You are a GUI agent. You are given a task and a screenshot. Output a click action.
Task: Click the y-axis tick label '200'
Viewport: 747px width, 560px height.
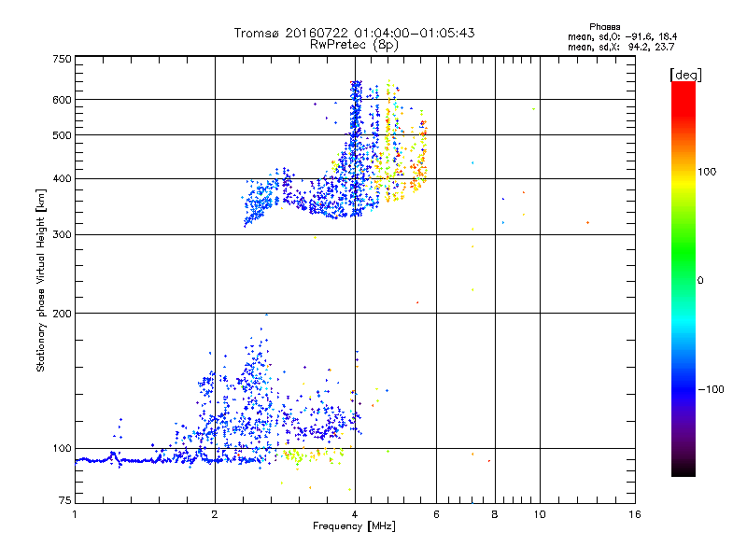click(62, 314)
